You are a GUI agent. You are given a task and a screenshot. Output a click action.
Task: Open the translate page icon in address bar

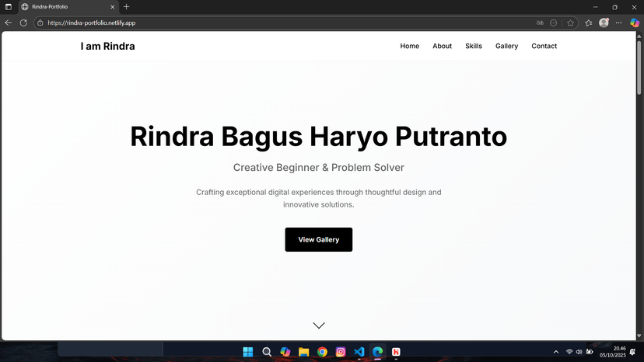coord(540,23)
